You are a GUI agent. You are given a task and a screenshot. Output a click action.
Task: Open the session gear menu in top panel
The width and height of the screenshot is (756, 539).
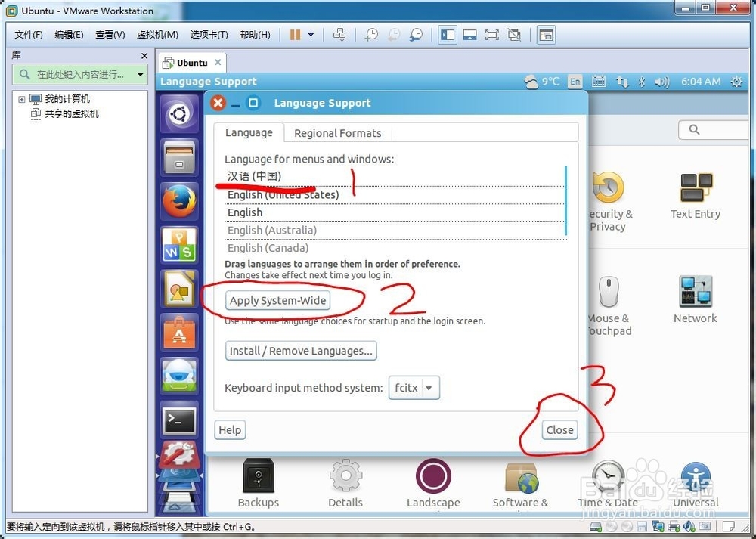pos(736,82)
